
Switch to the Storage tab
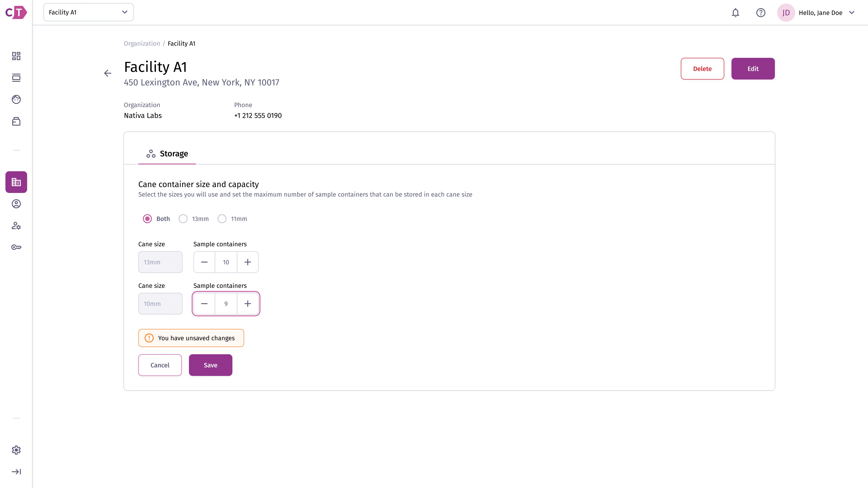167,154
